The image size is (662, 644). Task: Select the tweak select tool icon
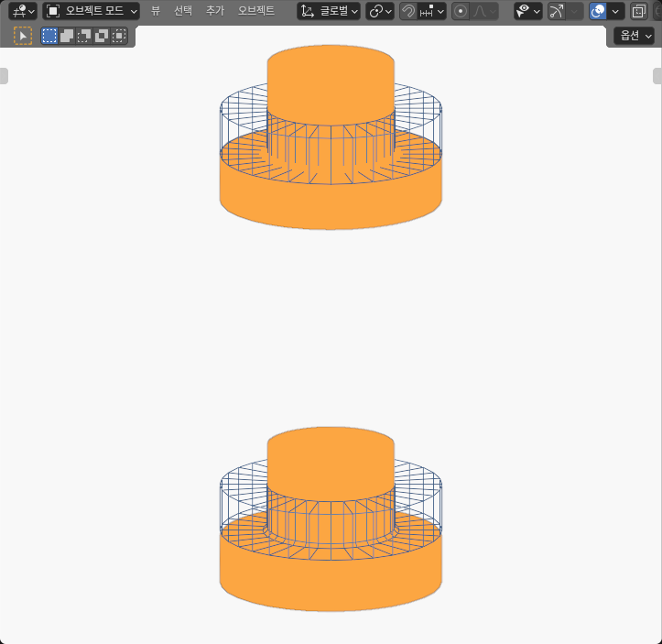tap(23, 36)
